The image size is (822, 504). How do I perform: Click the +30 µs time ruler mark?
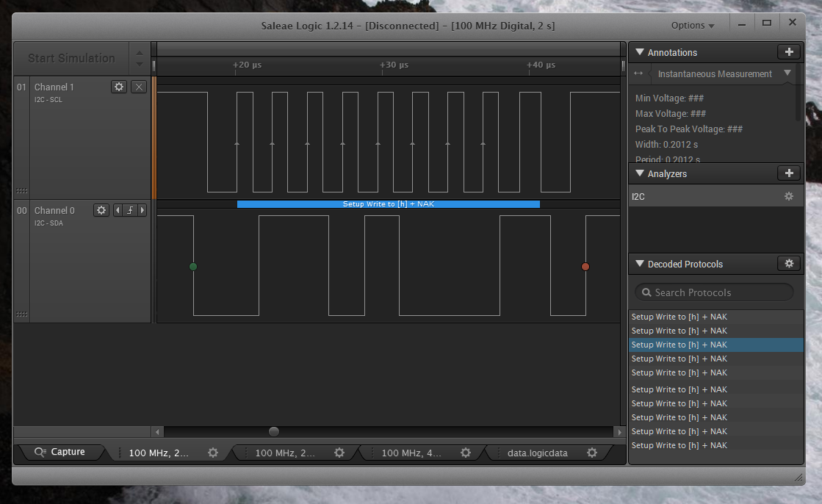coord(394,65)
